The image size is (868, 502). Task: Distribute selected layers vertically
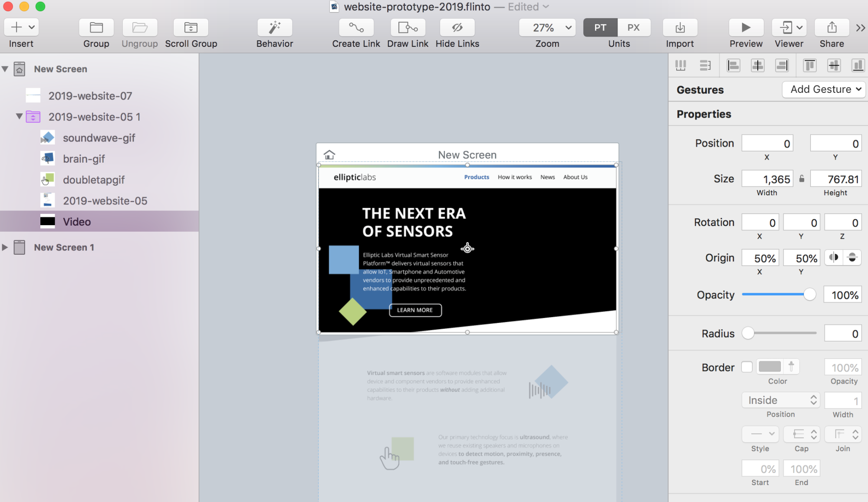(705, 66)
